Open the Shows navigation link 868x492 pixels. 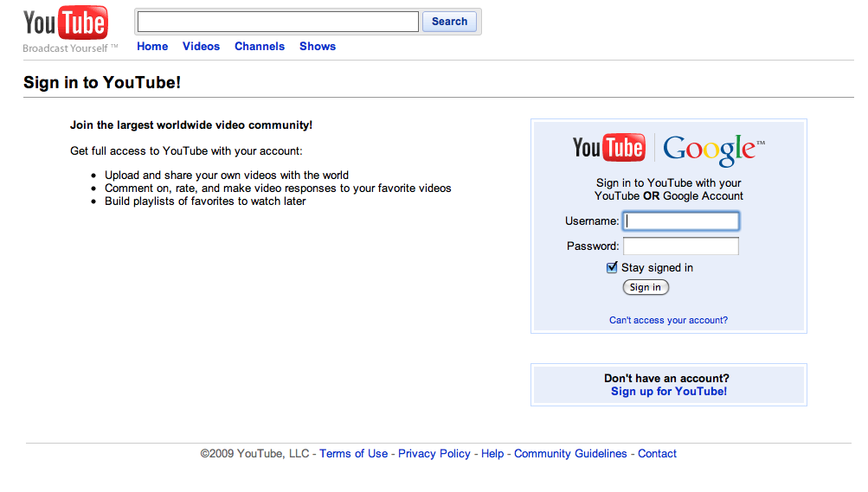click(x=318, y=47)
